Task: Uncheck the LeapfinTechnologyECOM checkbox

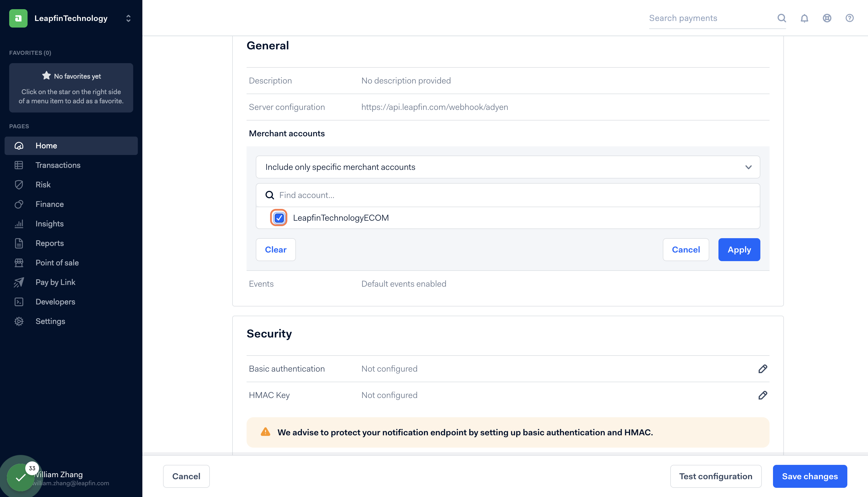Action: tap(279, 218)
